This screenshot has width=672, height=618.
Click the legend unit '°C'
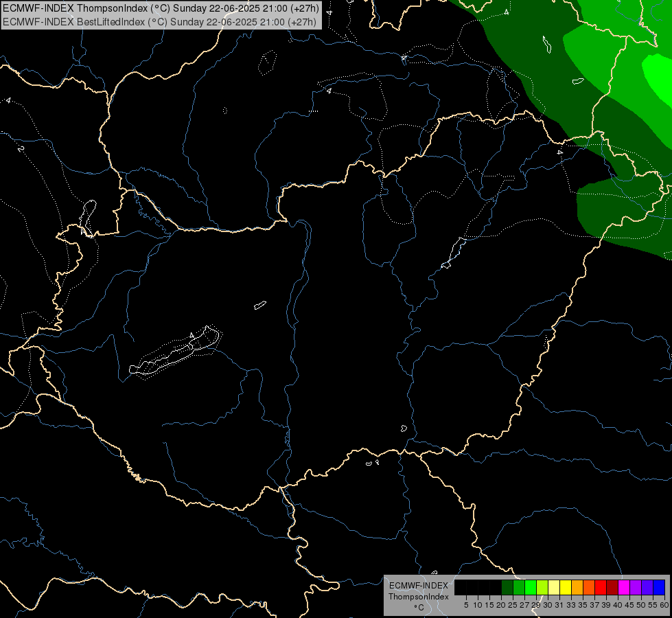click(419, 607)
